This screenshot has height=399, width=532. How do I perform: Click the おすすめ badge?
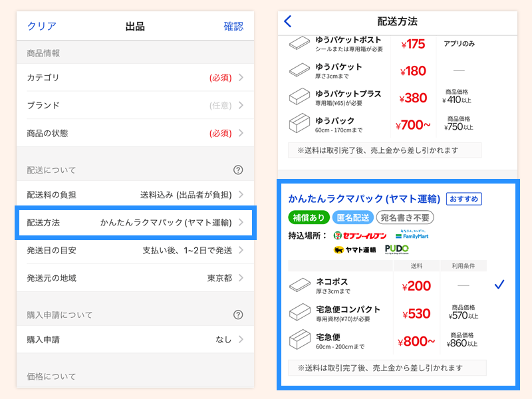[464, 199]
